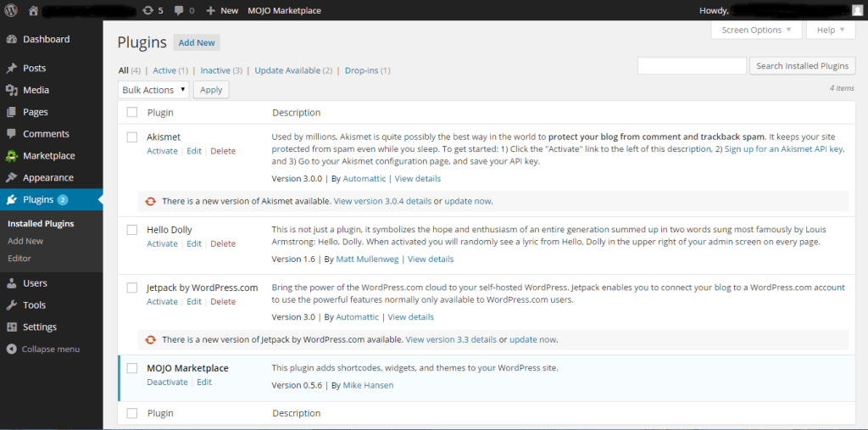Screen dimensions: 868x430
Task: Open Editor under Plugins submenu
Action: tap(19, 258)
